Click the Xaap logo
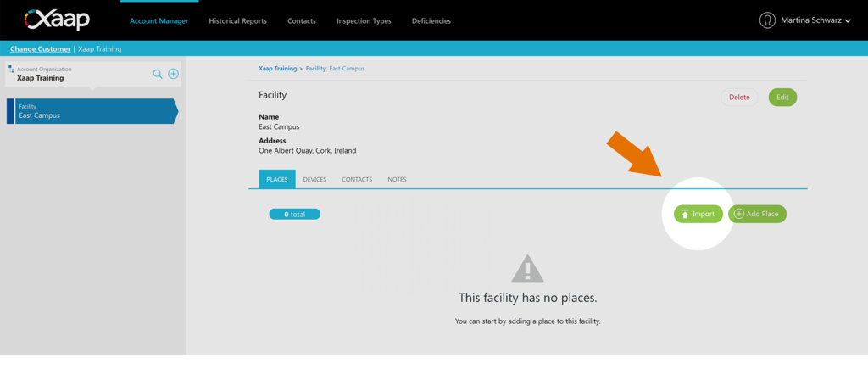 coord(57,20)
